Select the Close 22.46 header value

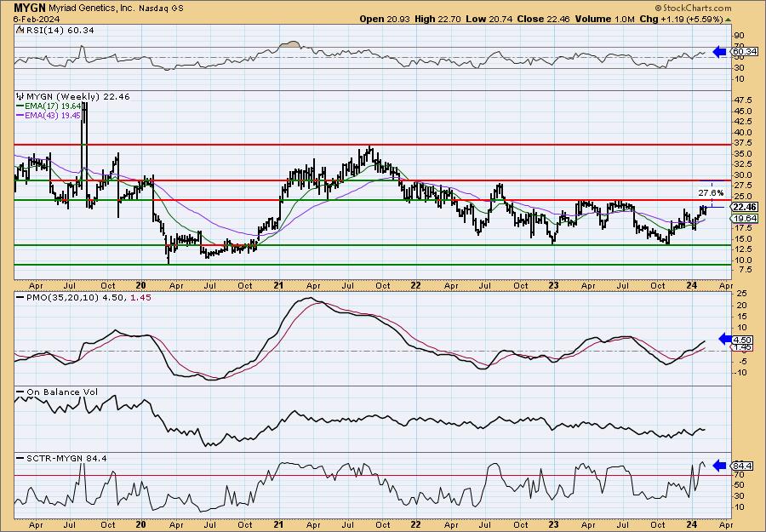tap(542, 19)
